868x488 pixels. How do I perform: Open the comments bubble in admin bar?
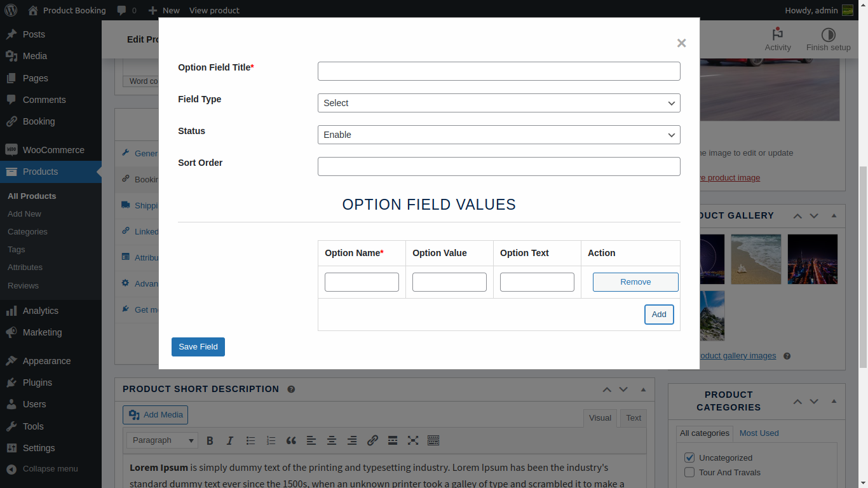pos(126,10)
